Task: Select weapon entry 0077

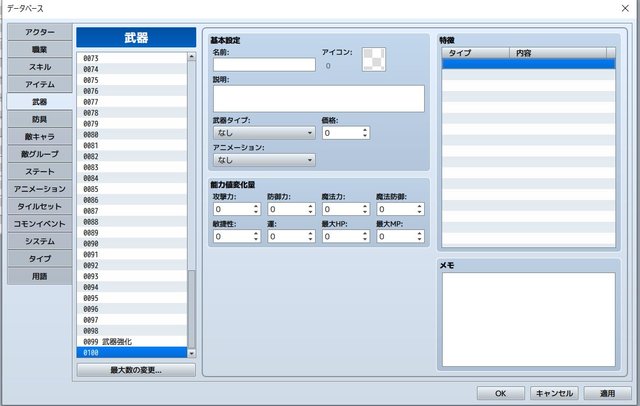Action: point(132,102)
